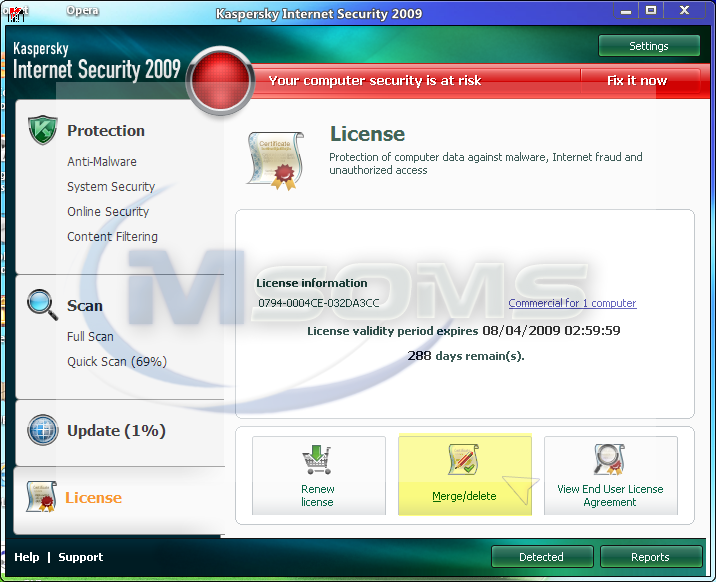Click the Merge/delete certificate icon
Viewport: 716px width, 582px height.
coord(463,460)
